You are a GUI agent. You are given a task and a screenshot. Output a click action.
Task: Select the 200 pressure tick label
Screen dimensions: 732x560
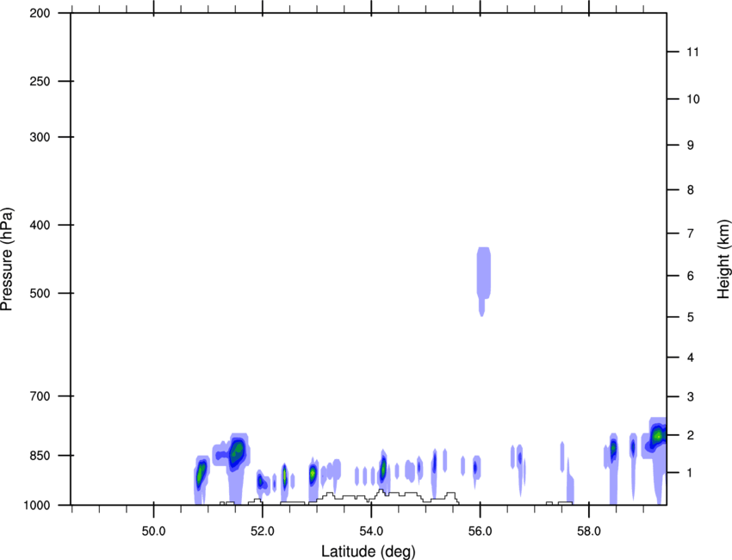(40, 13)
